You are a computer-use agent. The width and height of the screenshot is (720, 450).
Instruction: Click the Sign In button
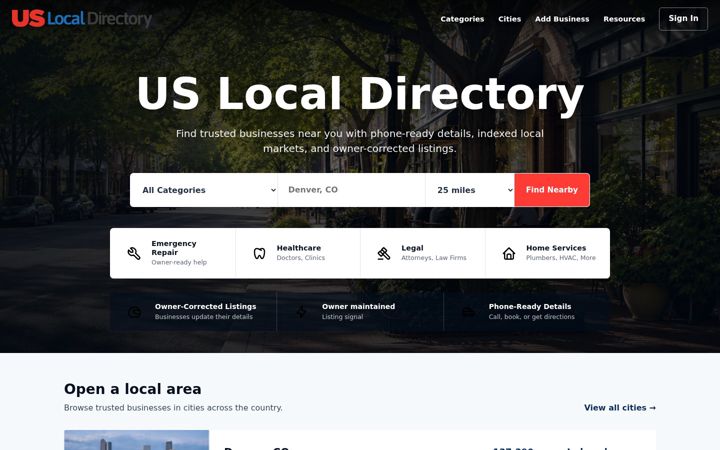683,19
